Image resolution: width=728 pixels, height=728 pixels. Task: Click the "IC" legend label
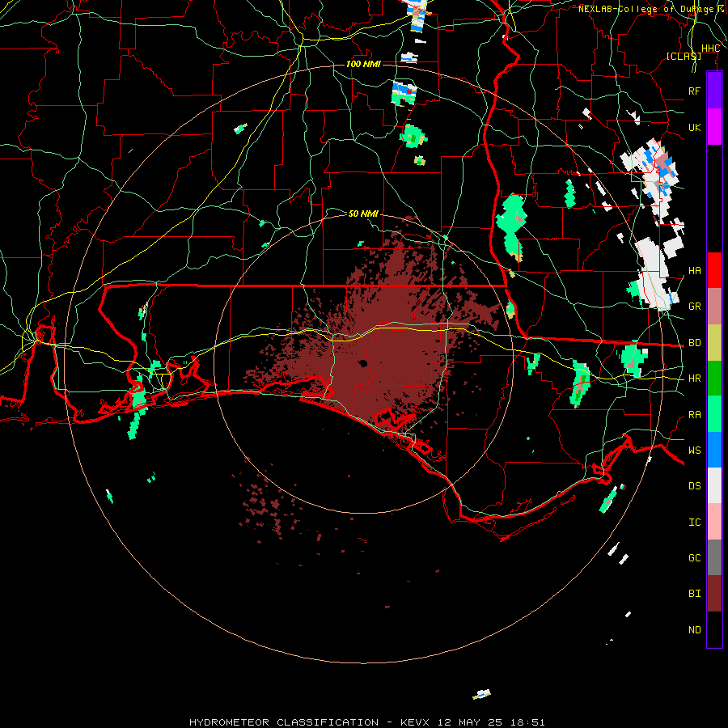[x=695, y=523]
